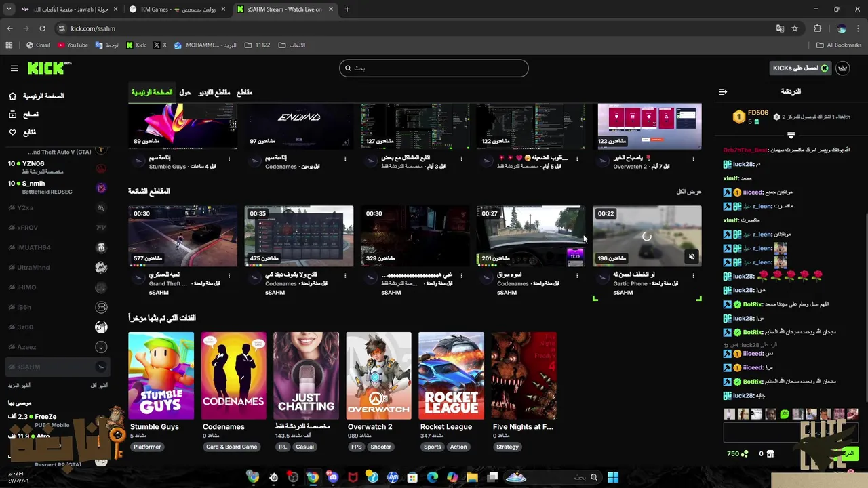Expand the pinned gift leaderboard in chat
This screenshot has height=488, width=868.
click(791, 136)
